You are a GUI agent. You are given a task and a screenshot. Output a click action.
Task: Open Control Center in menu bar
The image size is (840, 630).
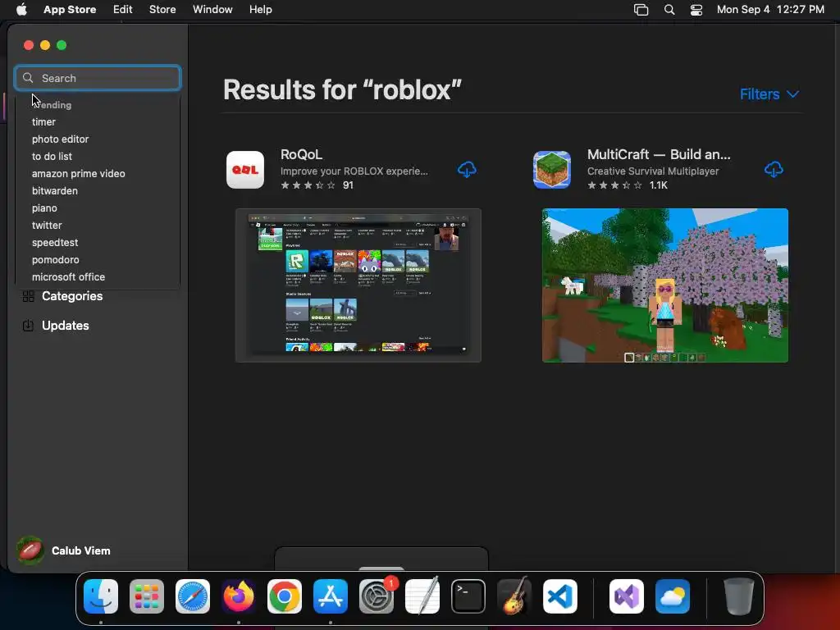click(x=696, y=9)
